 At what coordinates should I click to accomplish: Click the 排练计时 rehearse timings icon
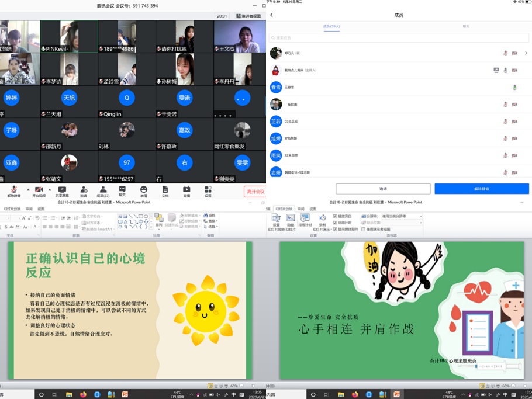pyautogui.click(x=305, y=219)
